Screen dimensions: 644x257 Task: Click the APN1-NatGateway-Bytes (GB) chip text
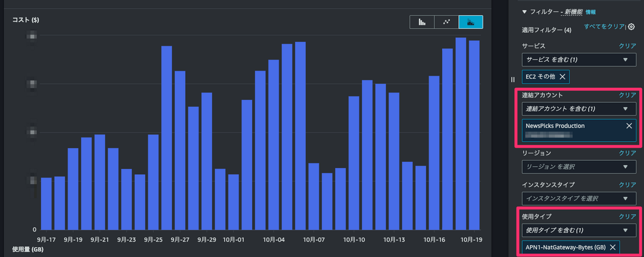pyautogui.click(x=566, y=247)
